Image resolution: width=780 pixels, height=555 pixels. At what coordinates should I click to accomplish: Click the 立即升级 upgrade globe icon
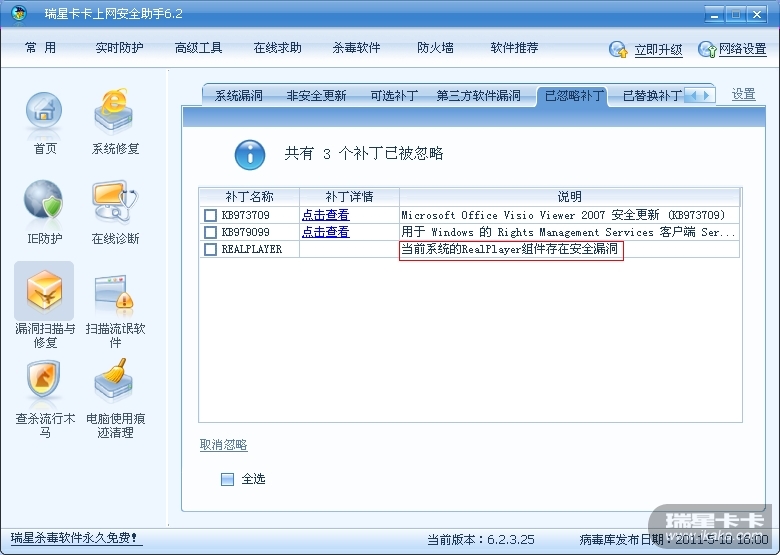(618, 49)
